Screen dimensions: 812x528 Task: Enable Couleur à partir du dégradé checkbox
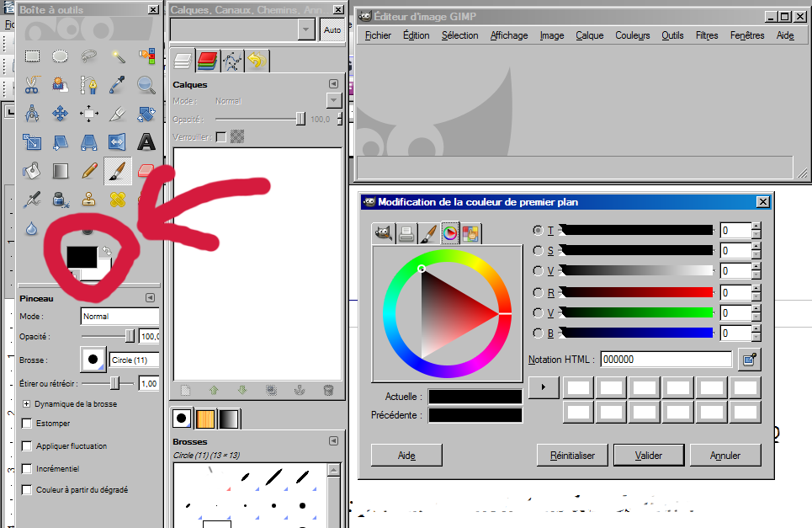(x=27, y=489)
